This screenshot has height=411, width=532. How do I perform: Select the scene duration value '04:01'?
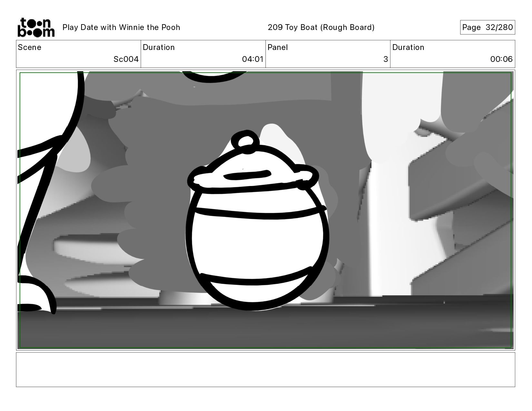(253, 59)
